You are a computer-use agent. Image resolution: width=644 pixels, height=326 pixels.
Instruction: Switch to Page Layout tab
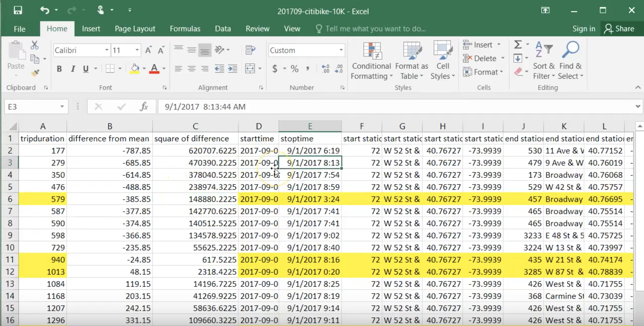coord(135,29)
